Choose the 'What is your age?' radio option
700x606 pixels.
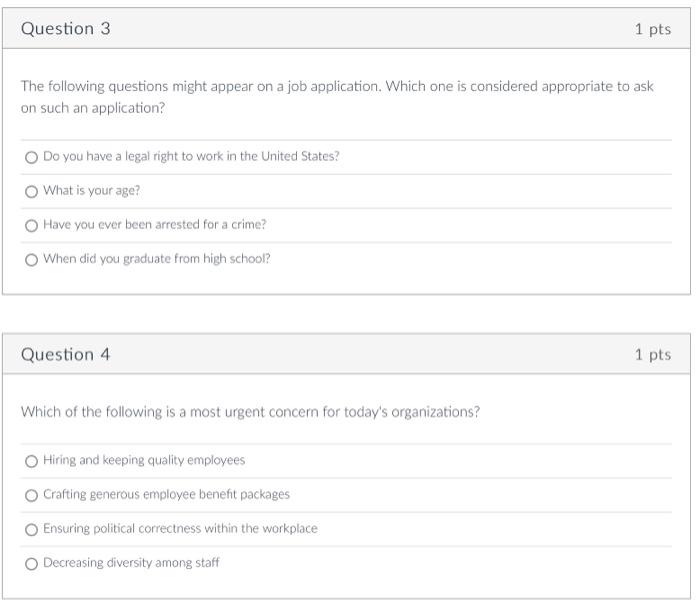point(32,191)
